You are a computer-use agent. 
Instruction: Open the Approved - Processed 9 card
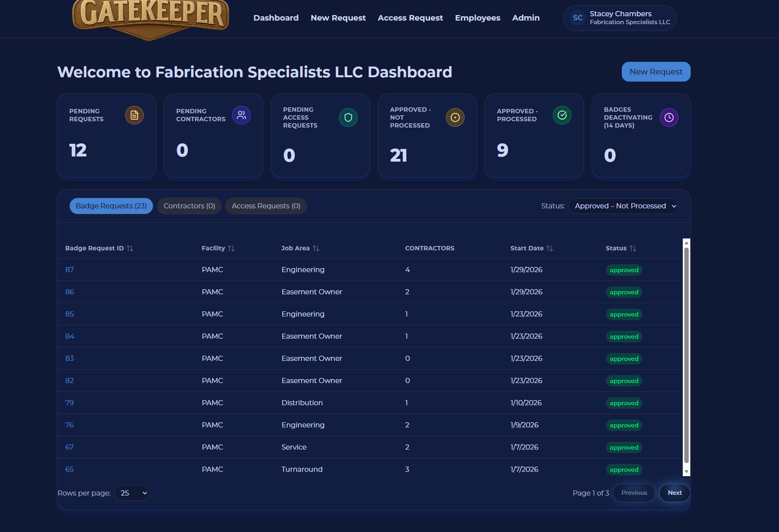(534, 135)
